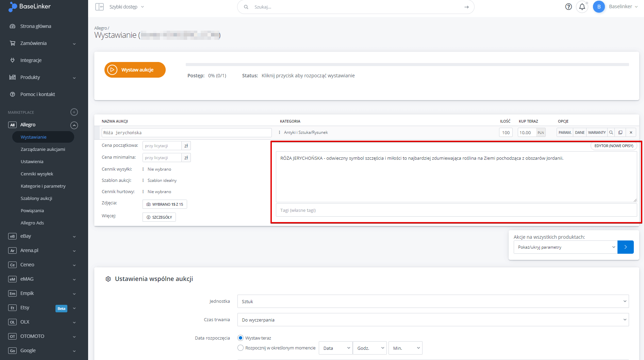Click the magnifier icon in search bar
The height and width of the screenshot is (360, 644).
[x=246, y=7]
